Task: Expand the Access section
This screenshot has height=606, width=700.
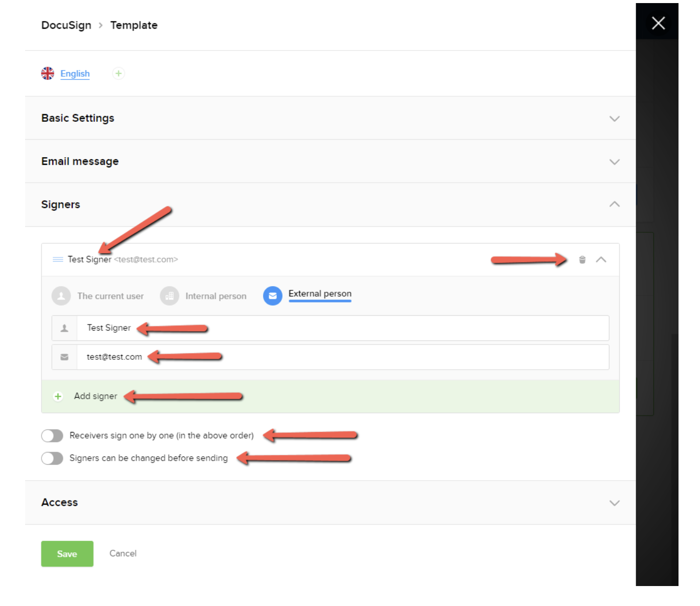Action: point(614,503)
